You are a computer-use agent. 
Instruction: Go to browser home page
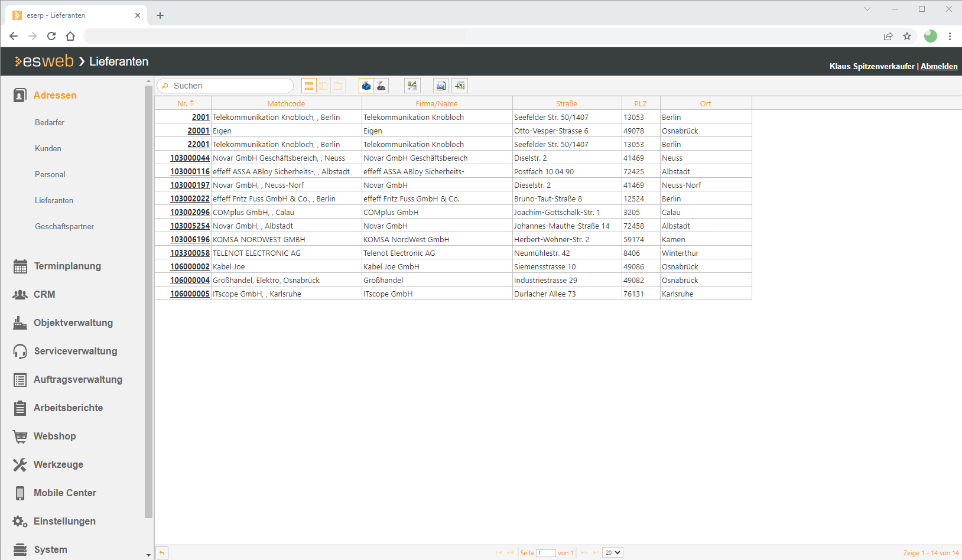pyautogui.click(x=70, y=36)
